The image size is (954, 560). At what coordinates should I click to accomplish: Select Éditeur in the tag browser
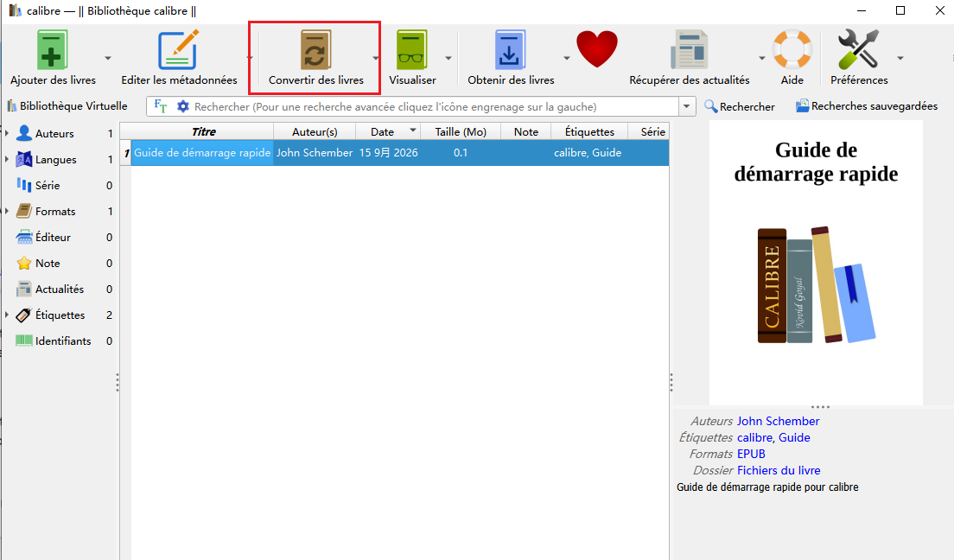(x=53, y=237)
